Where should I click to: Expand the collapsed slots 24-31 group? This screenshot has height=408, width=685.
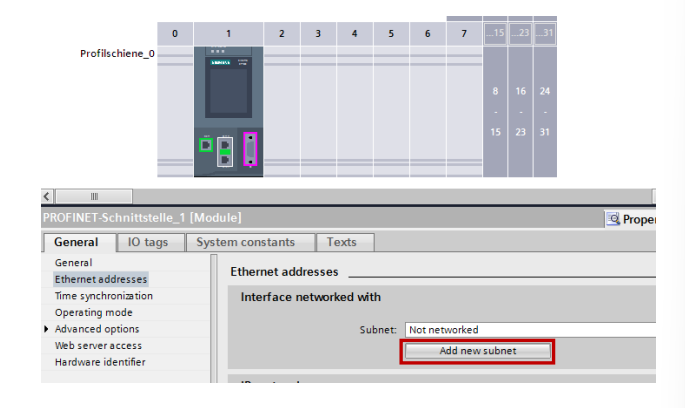point(545,34)
